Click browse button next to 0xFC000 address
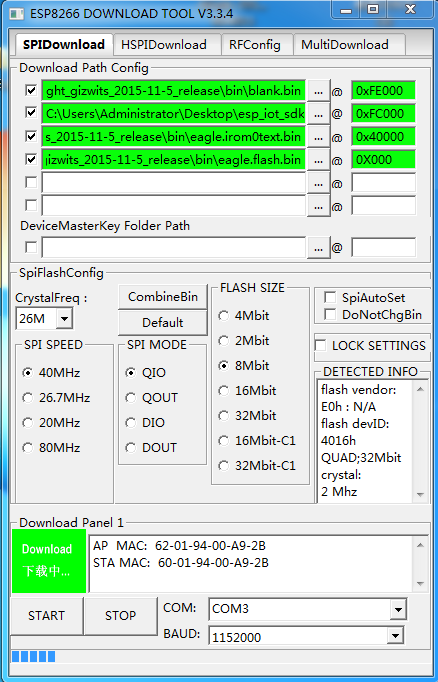This screenshot has height=682, width=438. [x=318, y=114]
